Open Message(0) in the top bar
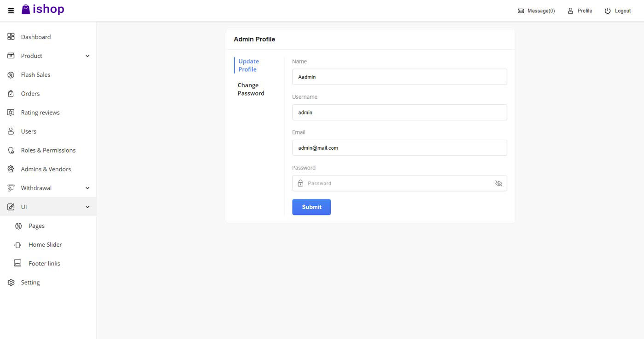Screen dimensions: 644x339 [536, 11]
